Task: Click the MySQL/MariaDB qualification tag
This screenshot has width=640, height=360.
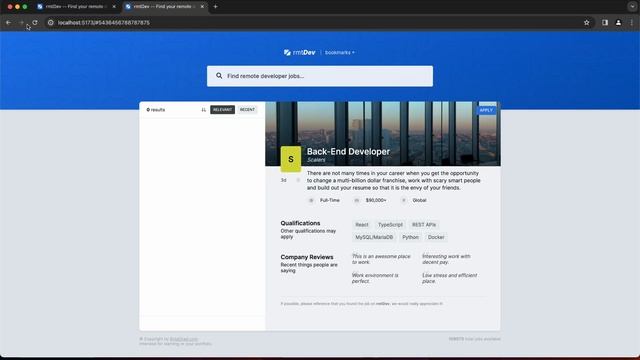Action: tap(374, 237)
